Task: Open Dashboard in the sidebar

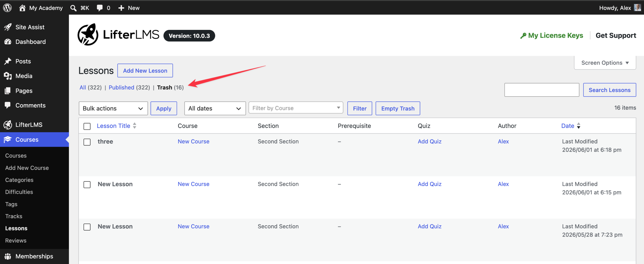Action: [x=31, y=42]
